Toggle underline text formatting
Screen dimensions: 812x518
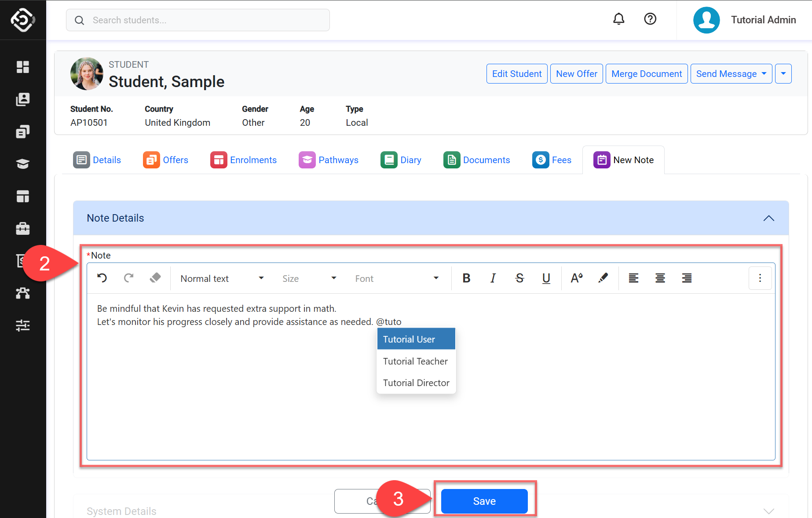pyautogui.click(x=546, y=278)
